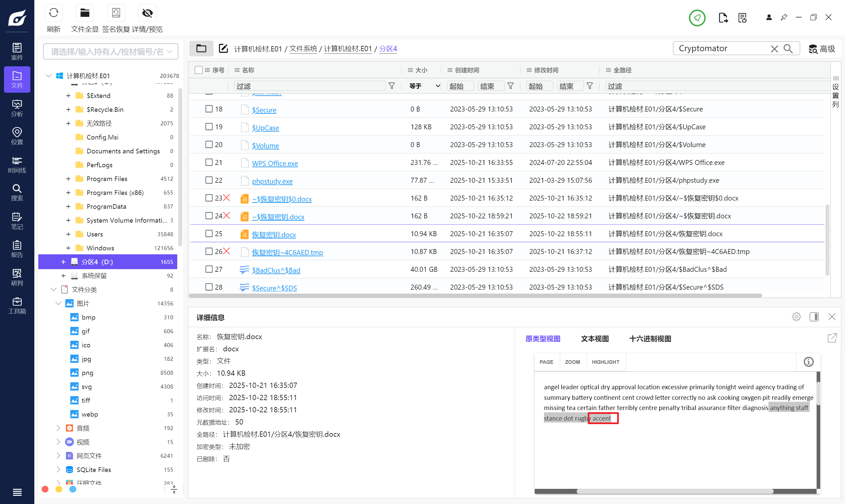The height and width of the screenshot is (504, 845).
Task: Check the box for row 21
Action: (x=209, y=162)
